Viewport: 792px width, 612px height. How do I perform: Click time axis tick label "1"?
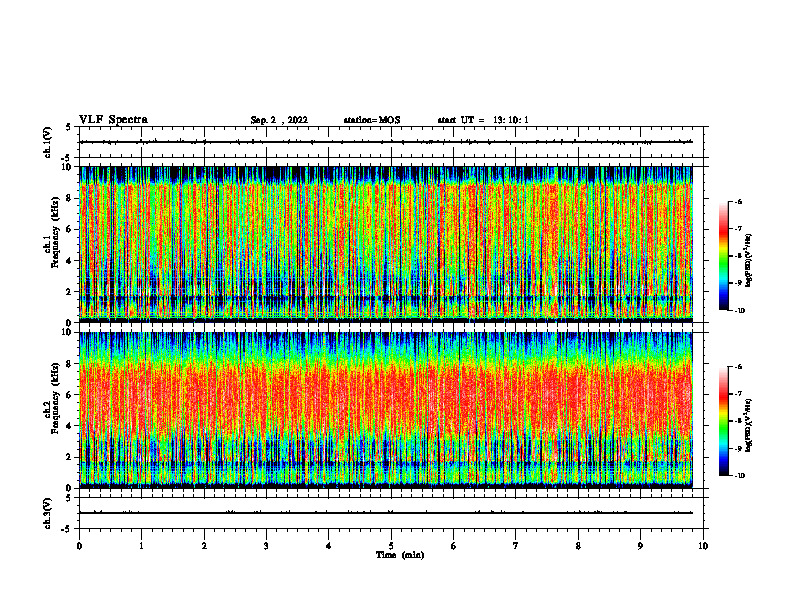pyautogui.click(x=141, y=546)
